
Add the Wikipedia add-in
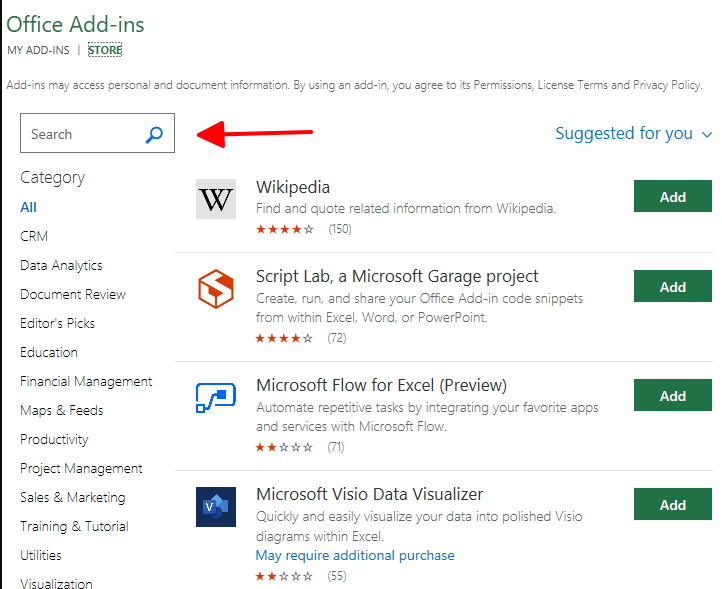click(673, 196)
